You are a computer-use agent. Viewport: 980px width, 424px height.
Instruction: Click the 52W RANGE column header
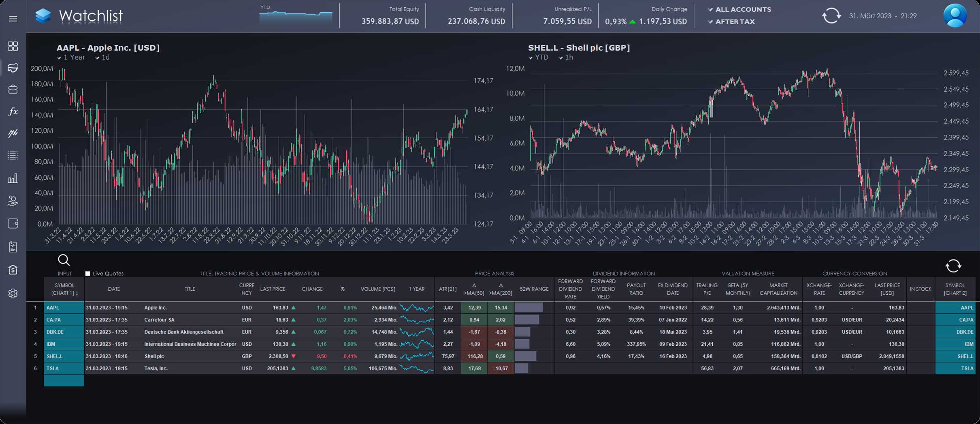534,289
